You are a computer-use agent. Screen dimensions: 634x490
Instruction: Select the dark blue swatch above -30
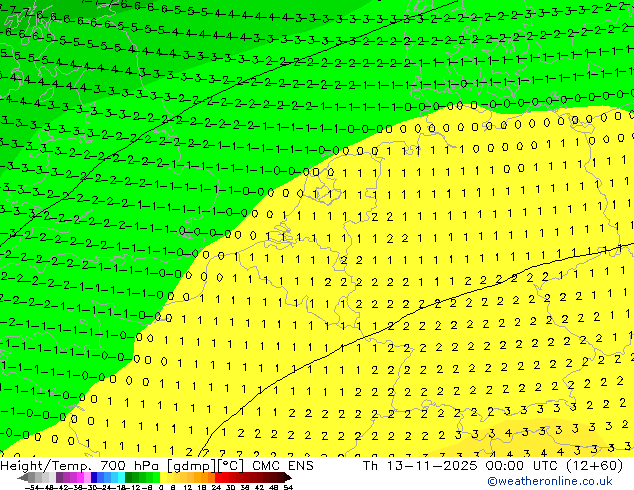point(94,477)
